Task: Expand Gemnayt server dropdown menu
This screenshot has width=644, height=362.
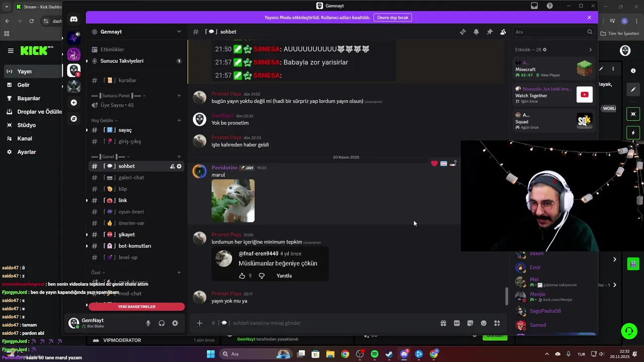Action: click(x=179, y=32)
